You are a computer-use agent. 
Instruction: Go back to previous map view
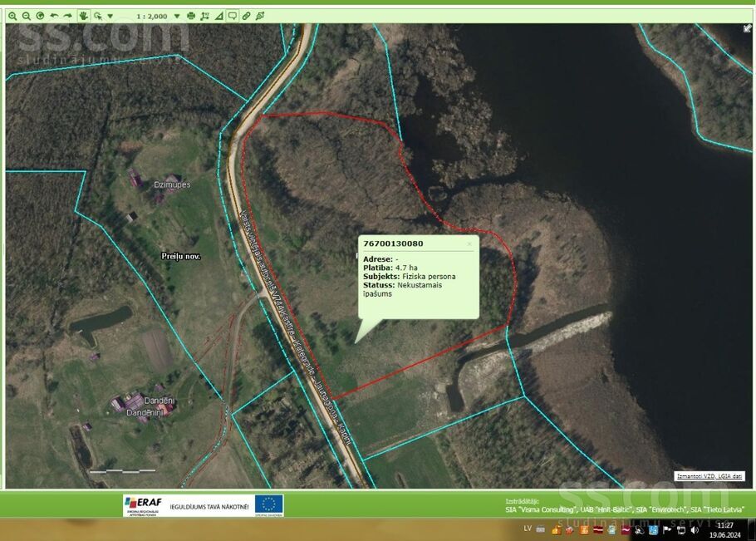pos(54,16)
